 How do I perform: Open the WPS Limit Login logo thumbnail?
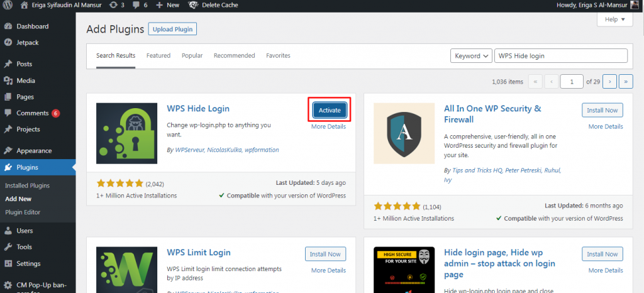[127, 270]
